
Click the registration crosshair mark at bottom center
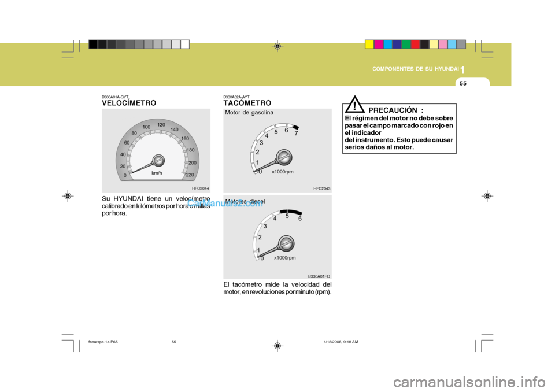[x=277, y=346]
